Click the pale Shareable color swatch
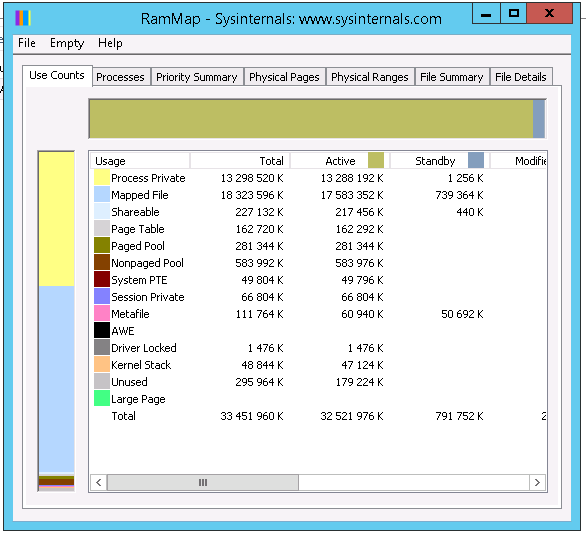This screenshot has width=586, height=535. pyautogui.click(x=102, y=212)
